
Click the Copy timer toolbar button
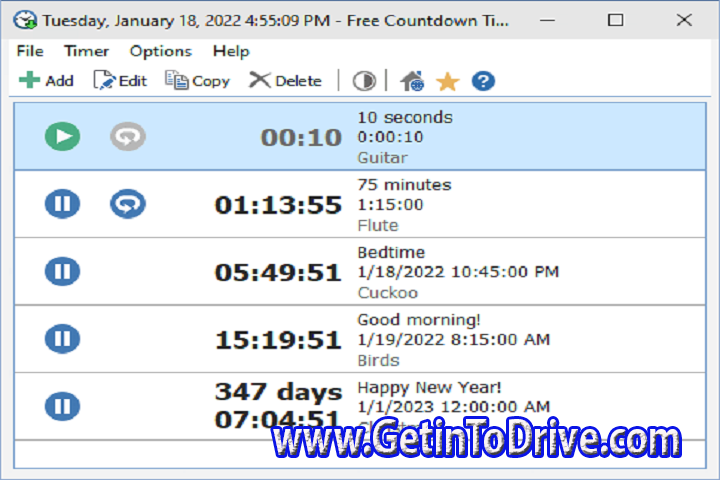tap(197, 81)
